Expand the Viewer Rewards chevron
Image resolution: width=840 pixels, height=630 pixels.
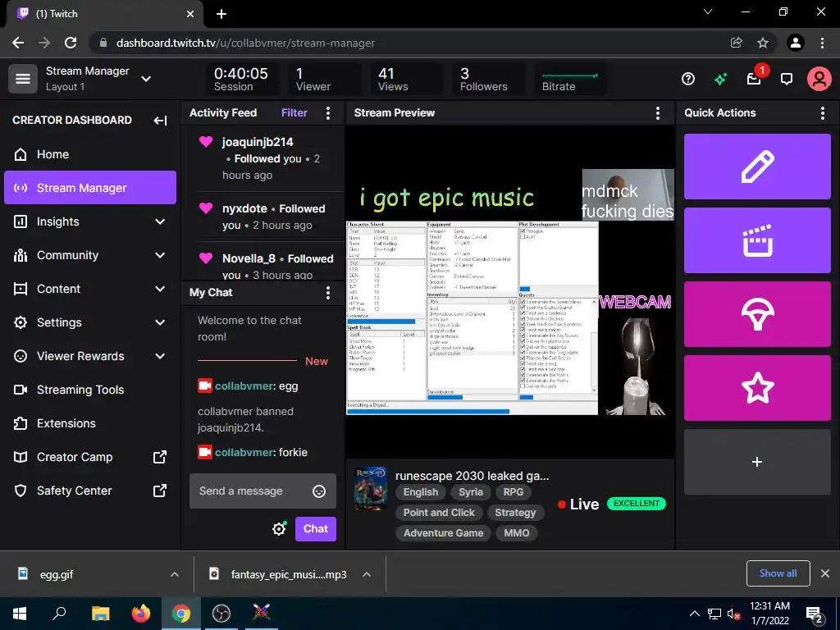160,356
